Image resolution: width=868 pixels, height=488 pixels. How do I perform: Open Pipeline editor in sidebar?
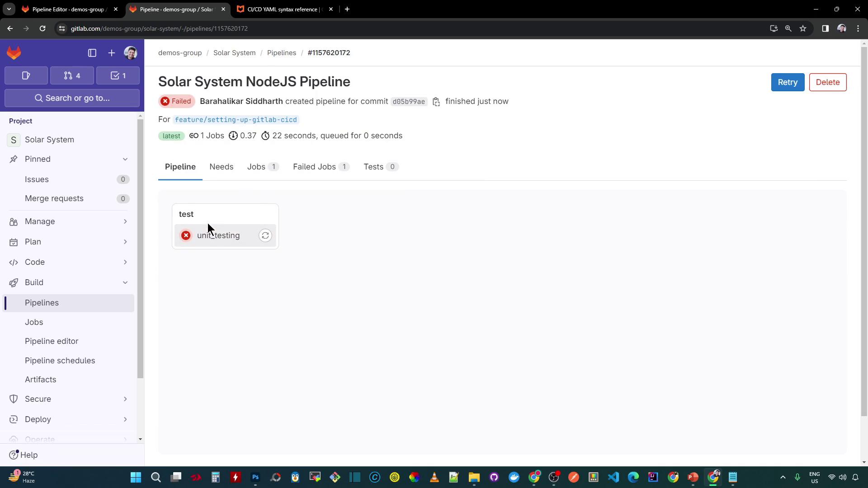52,341
